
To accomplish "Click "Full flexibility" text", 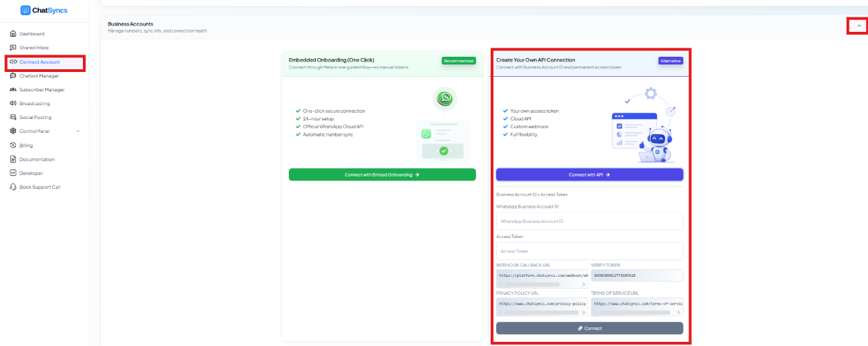I will 524,134.
